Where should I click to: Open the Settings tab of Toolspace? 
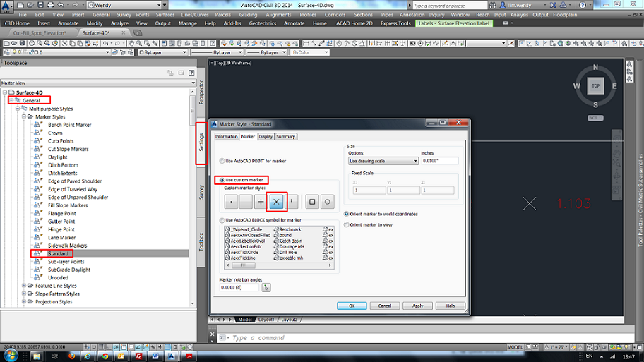(x=201, y=143)
